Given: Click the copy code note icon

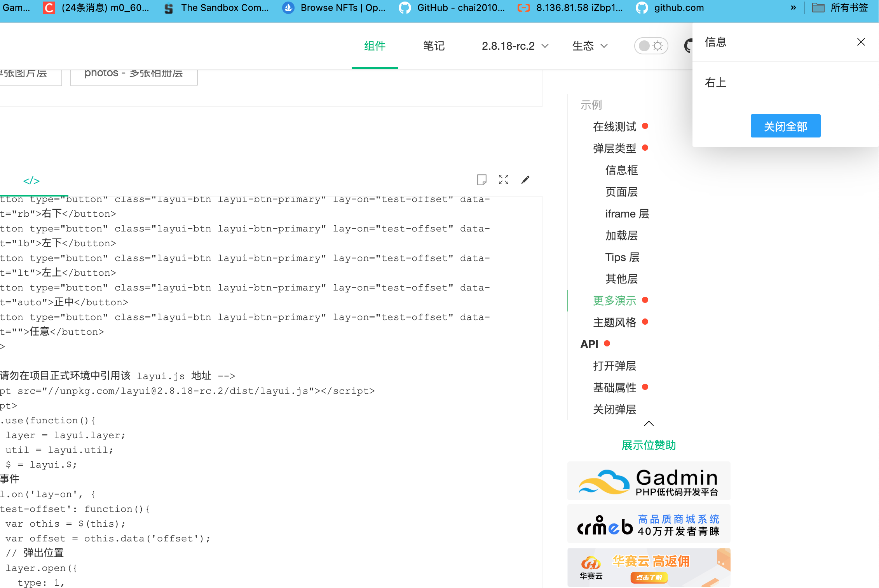Looking at the screenshot, I should click(481, 179).
